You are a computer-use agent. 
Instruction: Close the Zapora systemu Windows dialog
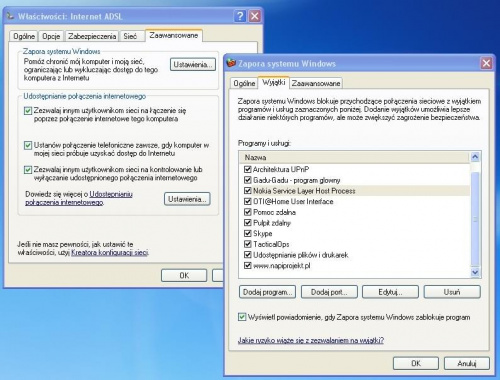pyautogui.click(x=486, y=63)
